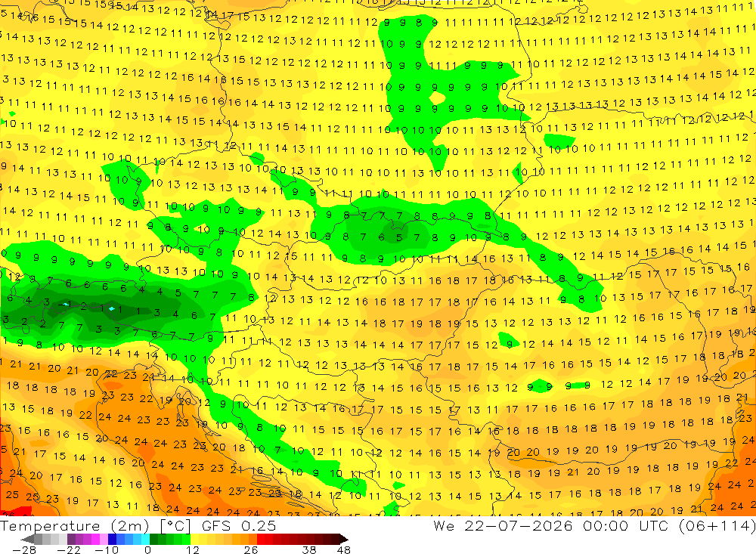Click the '-22' legend scale label

(x=69, y=549)
